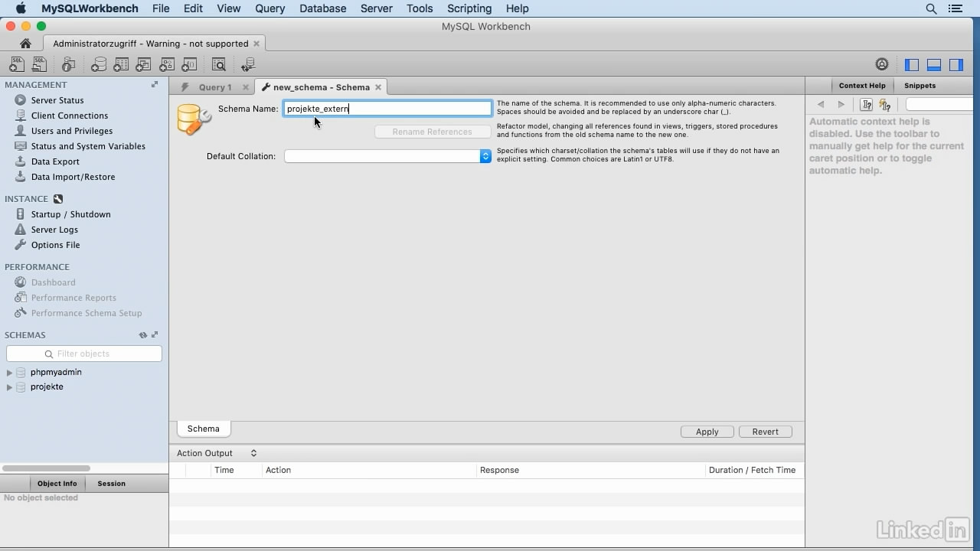
Task: Open the database inspector info icon
Action: 69,65
